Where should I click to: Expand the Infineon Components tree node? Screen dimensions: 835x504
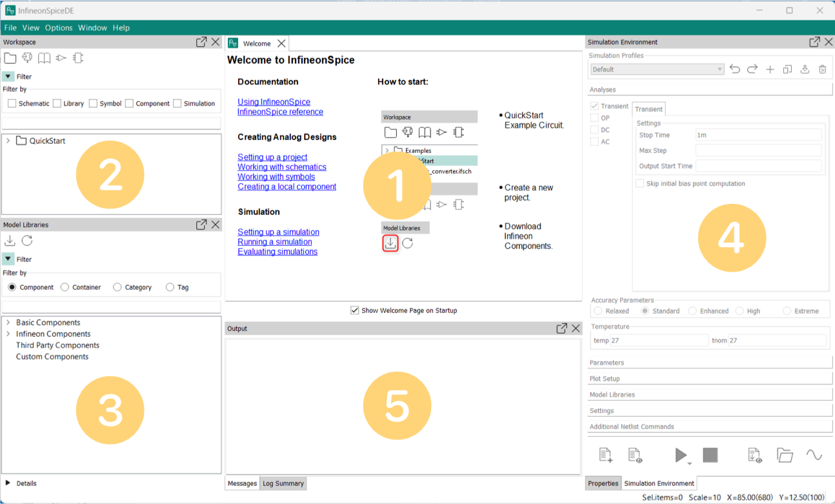[8, 334]
